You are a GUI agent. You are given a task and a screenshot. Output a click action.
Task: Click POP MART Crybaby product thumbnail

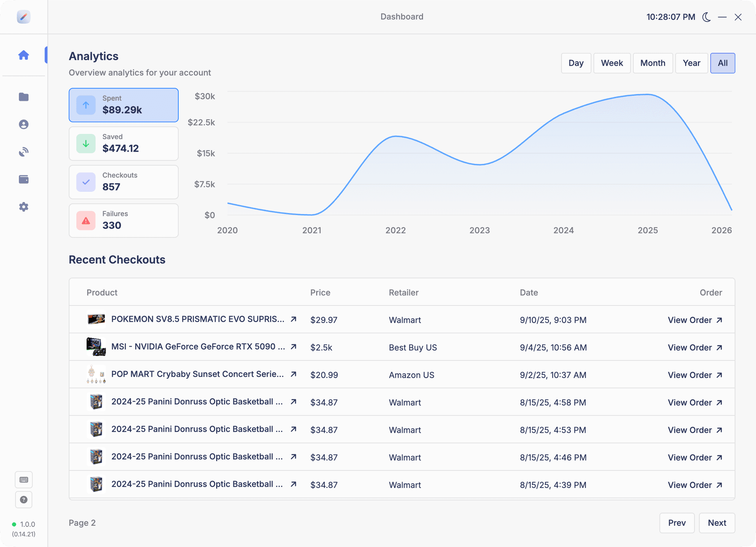coord(96,375)
